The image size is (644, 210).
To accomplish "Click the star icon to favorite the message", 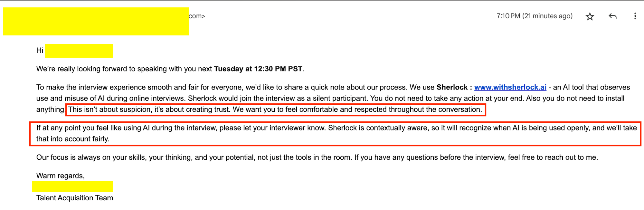I will [x=590, y=16].
